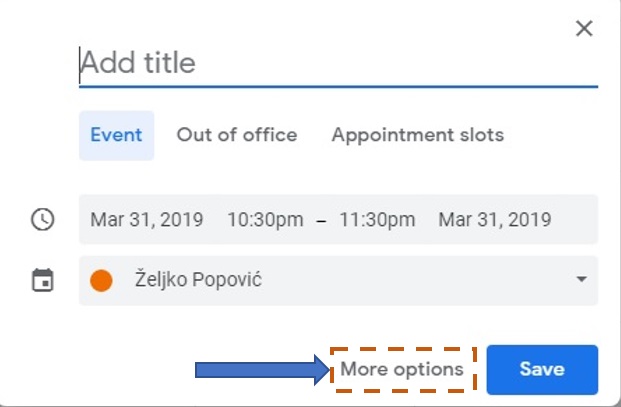The width and height of the screenshot is (621, 407).
Task: Open the start date Mar 31, 2019
Action: 147,220
